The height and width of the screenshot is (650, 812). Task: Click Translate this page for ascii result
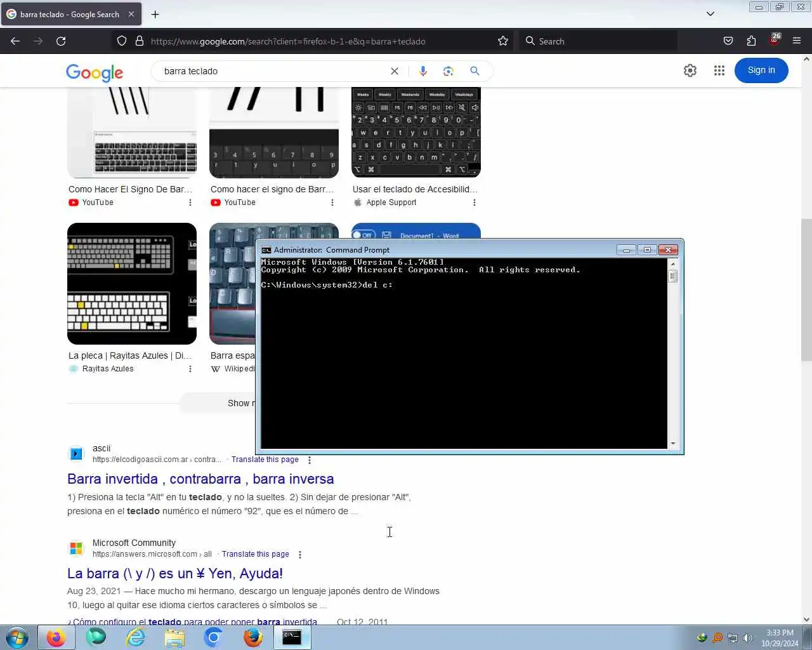(x=265, y=460)
